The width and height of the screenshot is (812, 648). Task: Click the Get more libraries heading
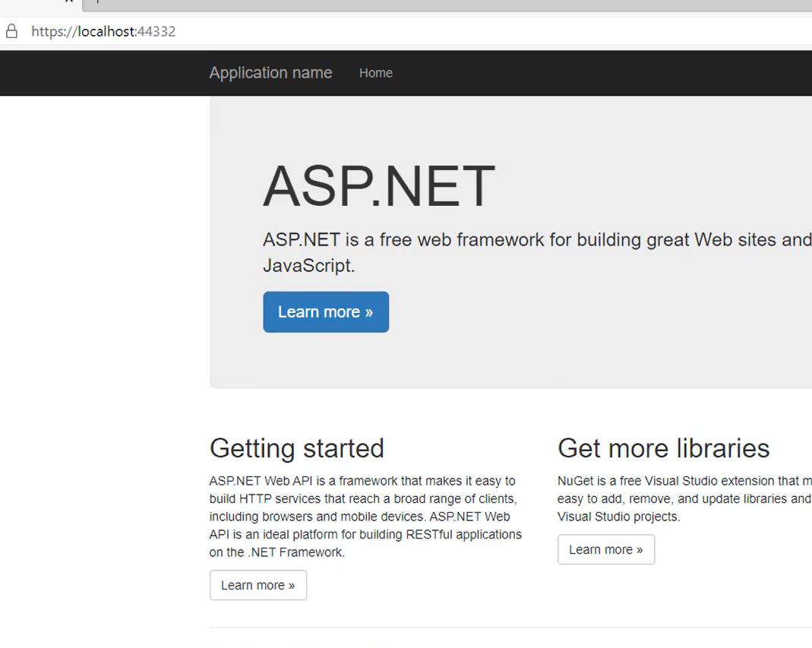coord(663,448)
